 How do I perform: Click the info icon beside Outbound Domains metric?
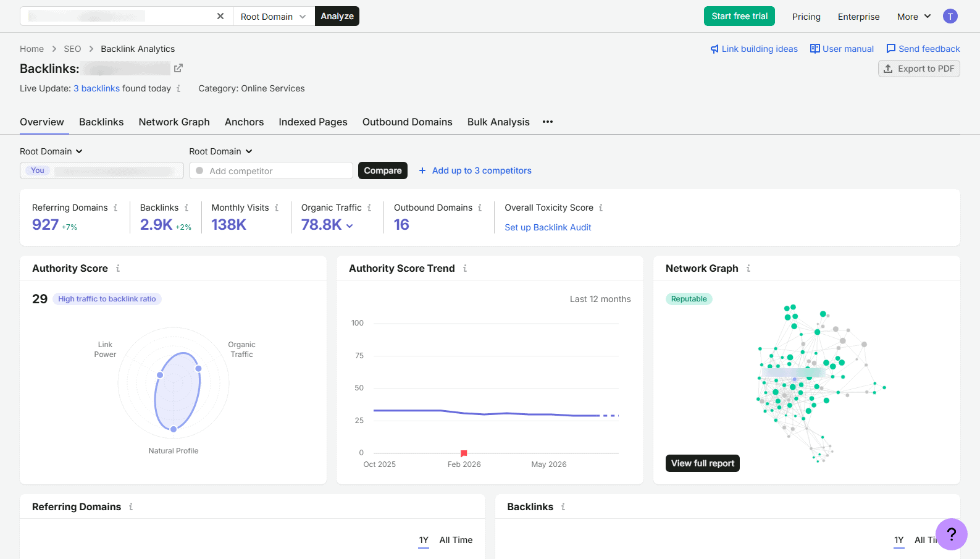[x=480, y=208]
